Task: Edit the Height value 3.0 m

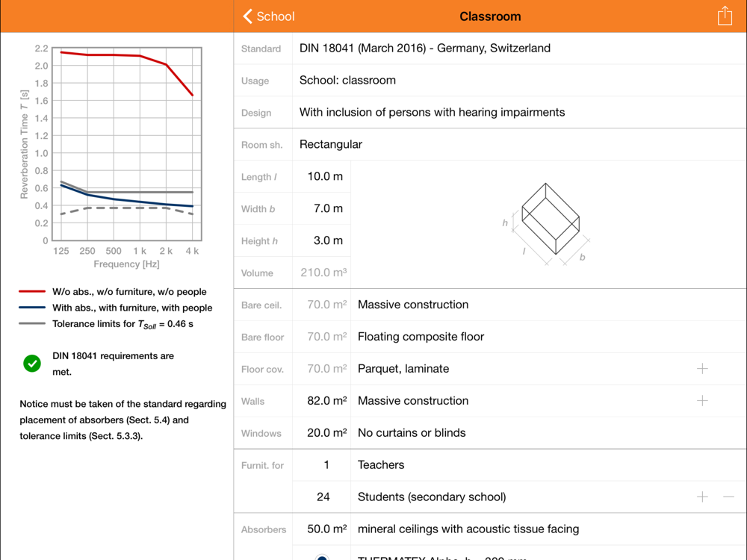Action: tap(328, 241)
